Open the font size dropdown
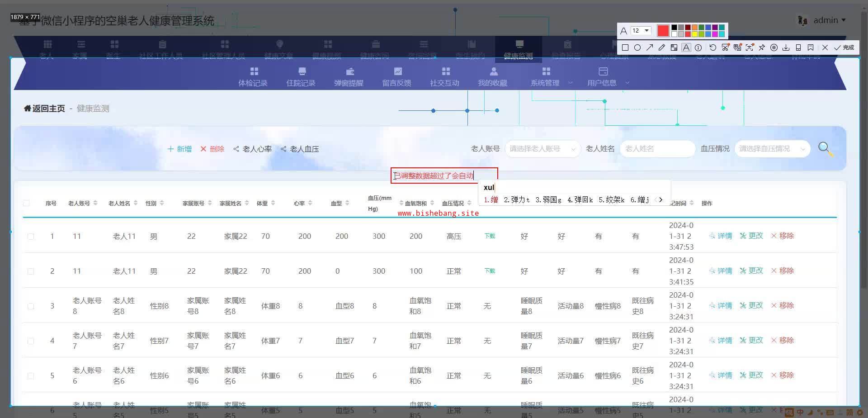Screen dimensions: 868x418 [646, 30]
